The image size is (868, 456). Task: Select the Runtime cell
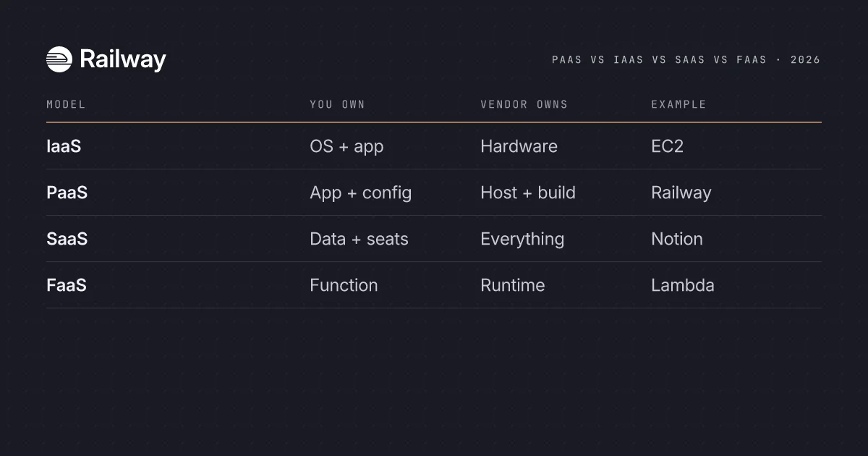click(x=513, y=285)
